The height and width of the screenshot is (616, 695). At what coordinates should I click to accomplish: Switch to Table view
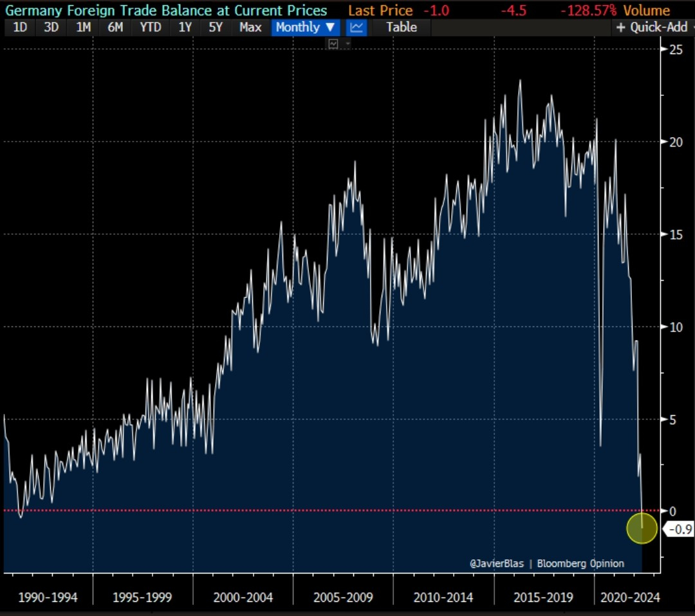coord(401,28)
